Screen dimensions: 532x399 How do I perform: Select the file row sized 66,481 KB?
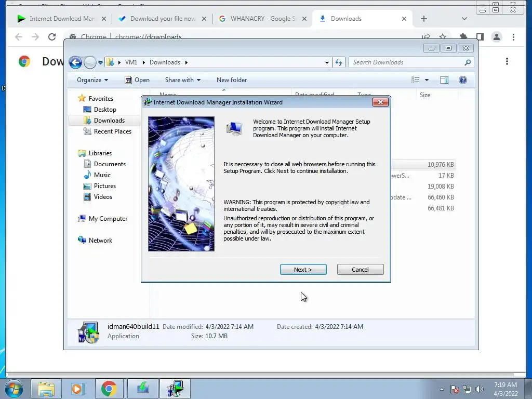point(423,208)
